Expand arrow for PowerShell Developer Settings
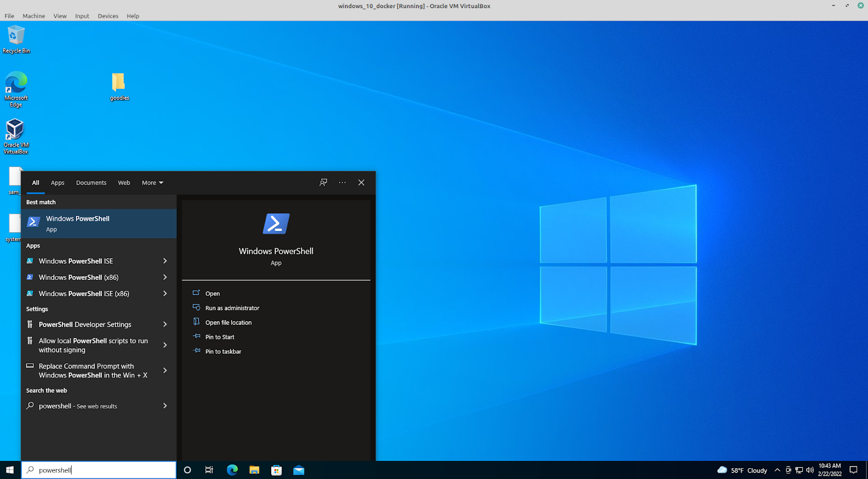 [x=165, y=324]
